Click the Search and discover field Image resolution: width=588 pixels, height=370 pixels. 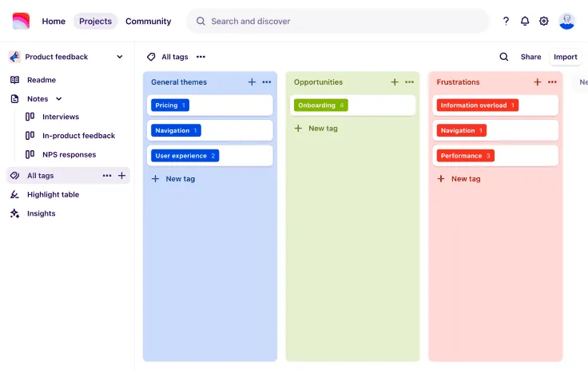337,21
